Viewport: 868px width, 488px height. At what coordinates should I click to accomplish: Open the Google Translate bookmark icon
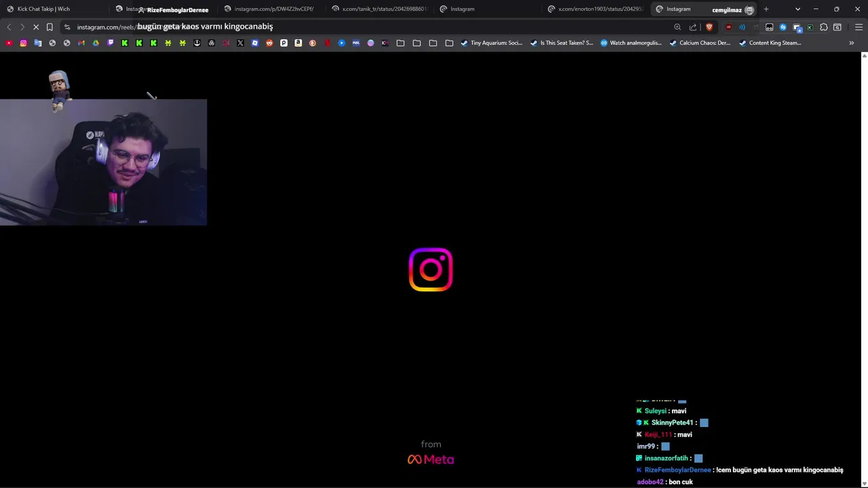(38, 43)
